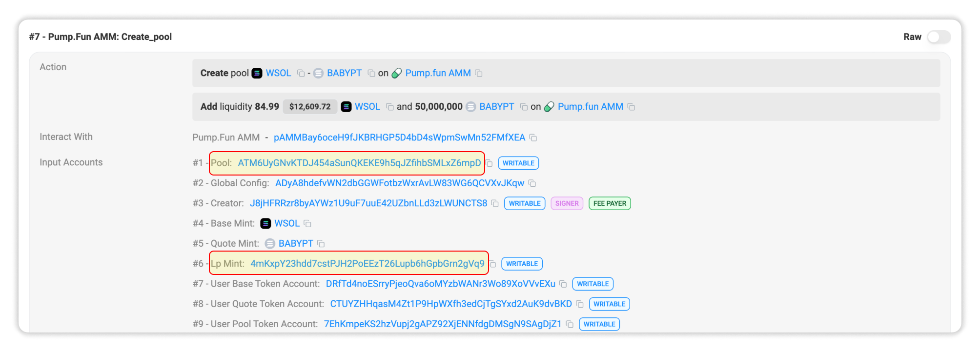Image resolution: width=980 pixels, height=352 pixels.
Task: Open the Pool address ATM6UyGN link
Action: coord(359,163)
